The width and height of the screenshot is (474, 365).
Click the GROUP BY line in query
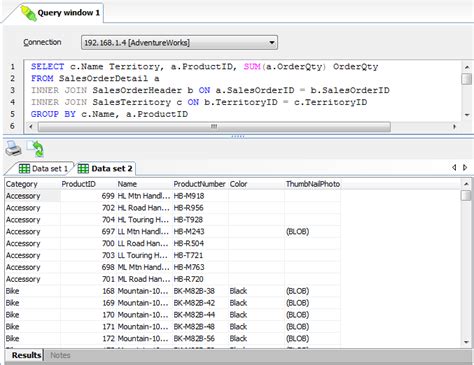(109, 114)
